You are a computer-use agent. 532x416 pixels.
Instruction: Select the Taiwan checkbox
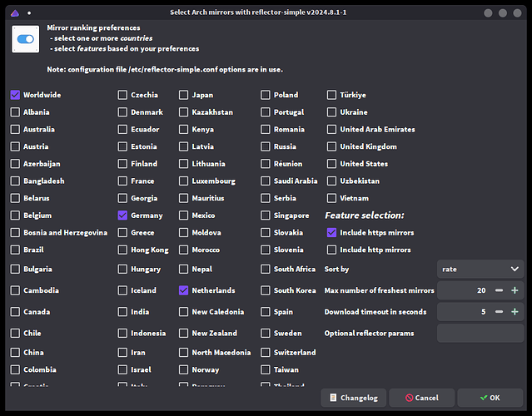click(x=266, y=370)
